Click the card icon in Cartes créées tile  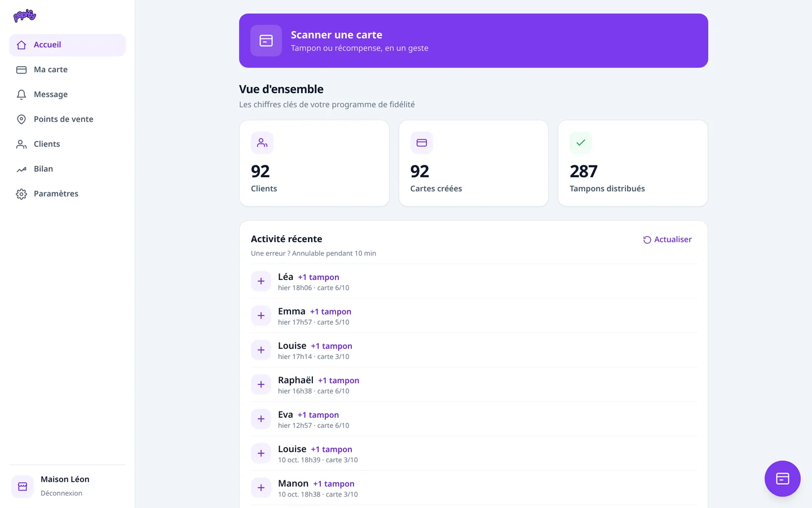(x=422, y=143)
